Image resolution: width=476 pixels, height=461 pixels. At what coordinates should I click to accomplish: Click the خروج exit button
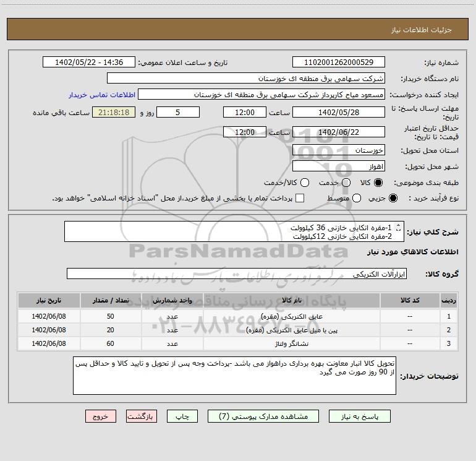point(101,416)
